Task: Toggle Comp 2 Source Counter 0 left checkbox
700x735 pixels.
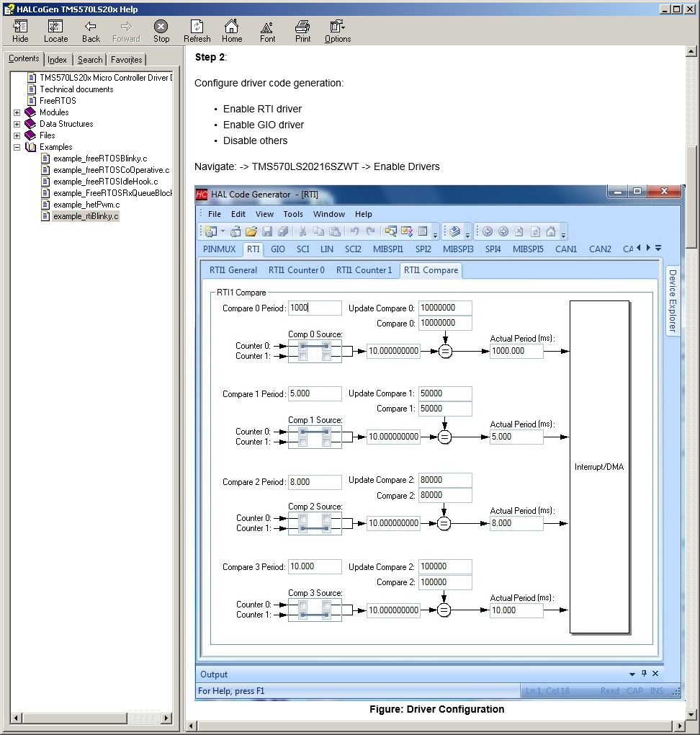Action: 303,518
